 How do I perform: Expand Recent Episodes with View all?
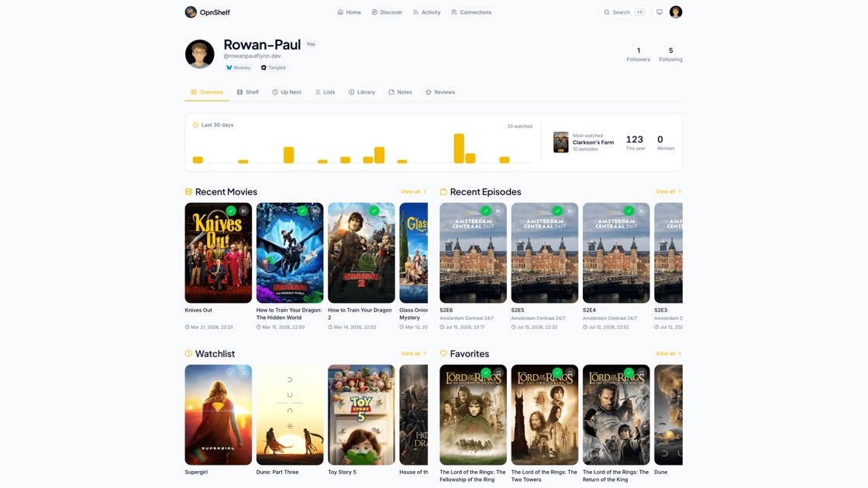[x=668, y=191]
